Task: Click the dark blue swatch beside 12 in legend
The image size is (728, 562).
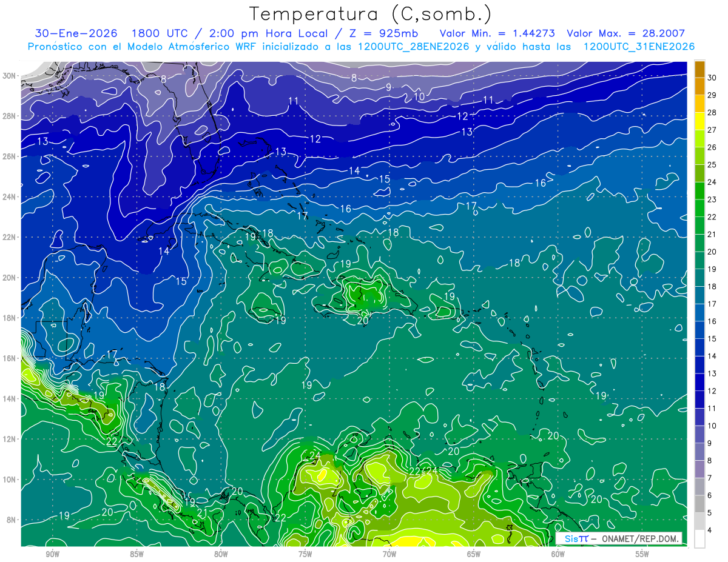Action: pos(699,382)
